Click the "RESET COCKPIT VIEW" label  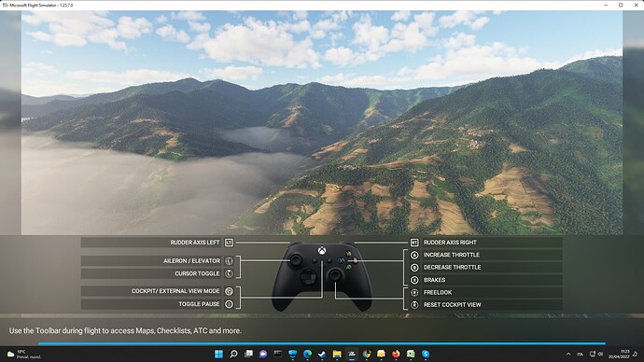tap(452, 305)
